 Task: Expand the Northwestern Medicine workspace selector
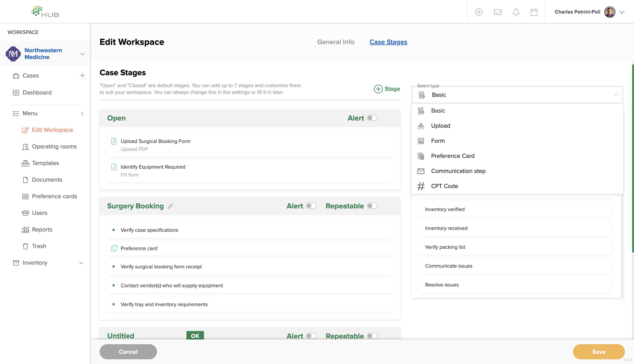pyautogui.click(x=82, y=54)
